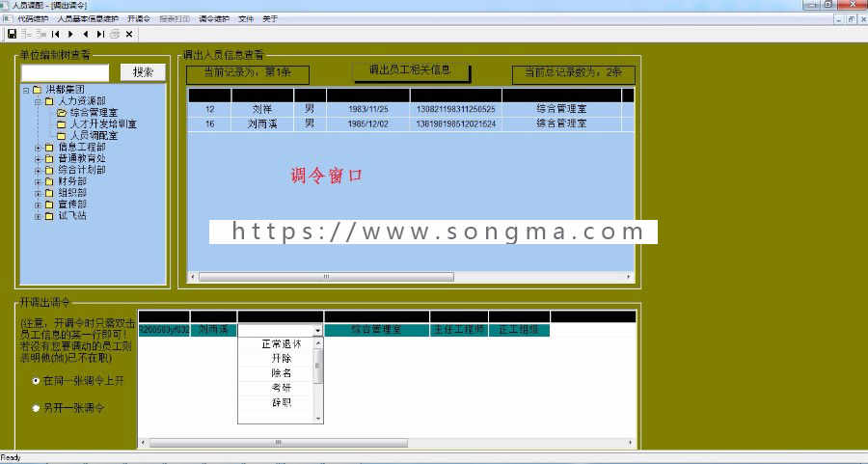Screen dimensions: 868x464
Task: Choose 正常退休 from the dropdown list
Action: pos(282,343)
